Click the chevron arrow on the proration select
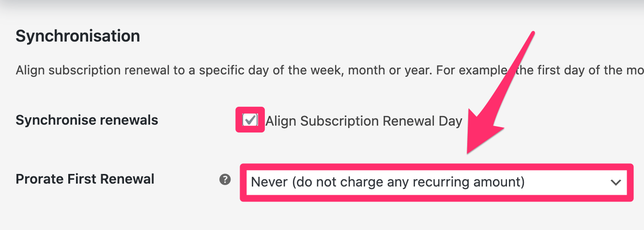 [615, 182]
